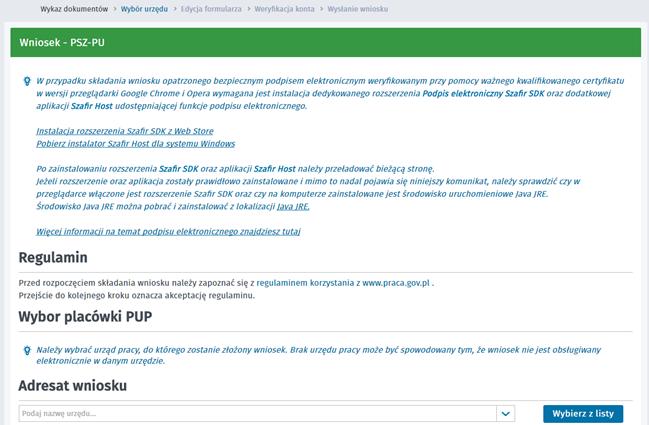
Task: Follow the Java JRE download link
Action: click(293, 206)
